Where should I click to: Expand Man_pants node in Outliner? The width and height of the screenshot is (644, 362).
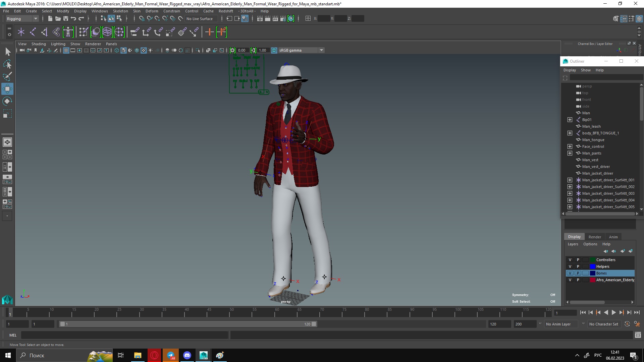tap(570, 153)
